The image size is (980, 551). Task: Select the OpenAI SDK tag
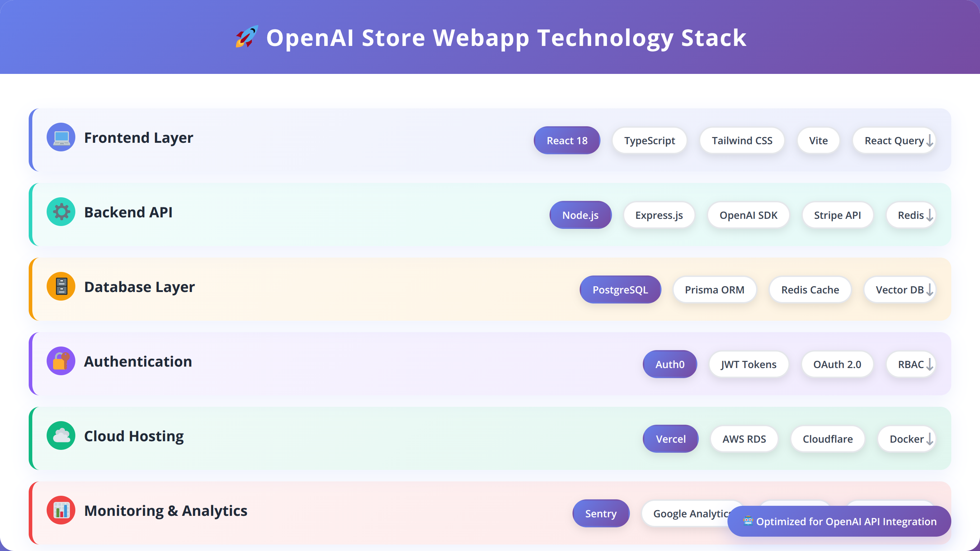click(x=748, y=215)
